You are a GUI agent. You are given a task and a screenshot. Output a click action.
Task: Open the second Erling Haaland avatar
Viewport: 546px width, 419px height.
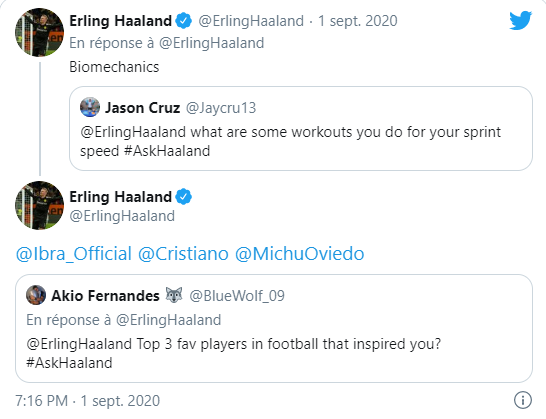(39, 205)
